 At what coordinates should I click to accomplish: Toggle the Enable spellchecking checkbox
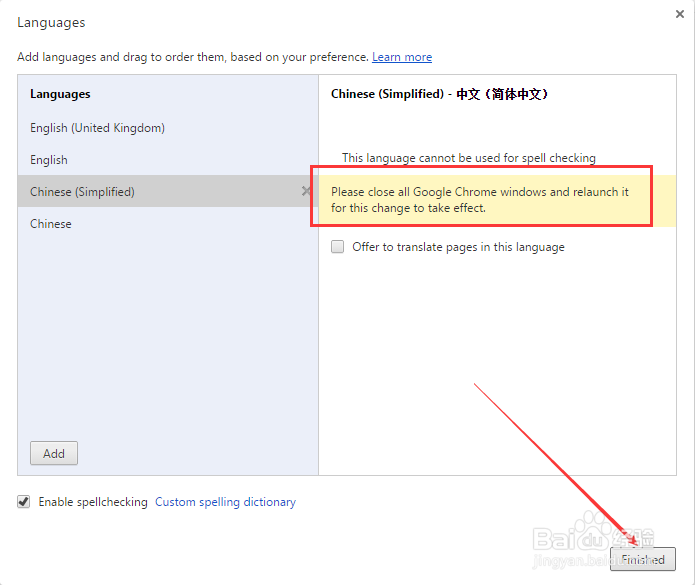click(x=23, y=502)
